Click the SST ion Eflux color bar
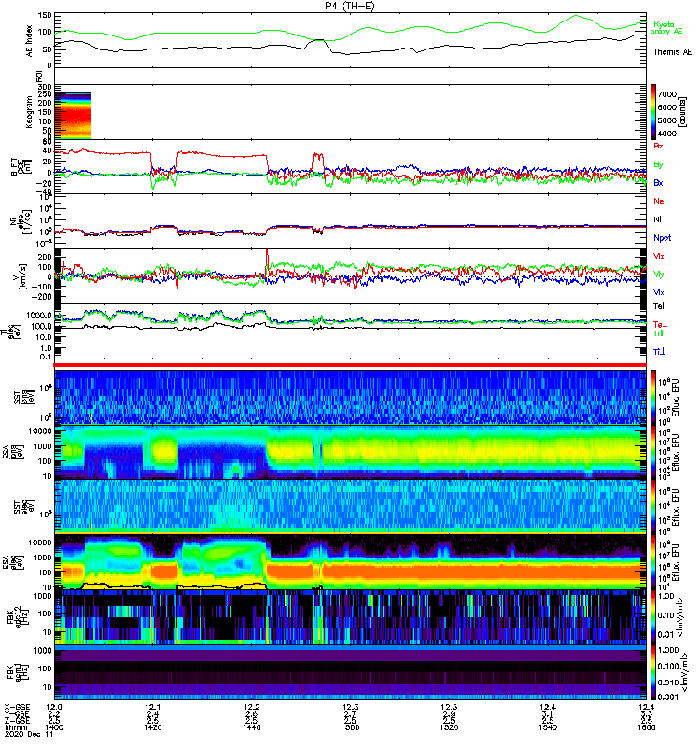Viewport: 700px width, 747px height. point(653,398)
